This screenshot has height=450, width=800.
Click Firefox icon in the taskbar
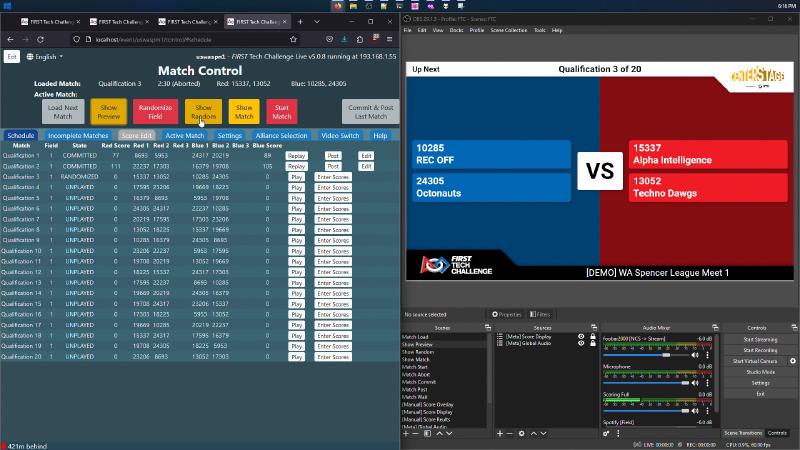tap(337, 6)
